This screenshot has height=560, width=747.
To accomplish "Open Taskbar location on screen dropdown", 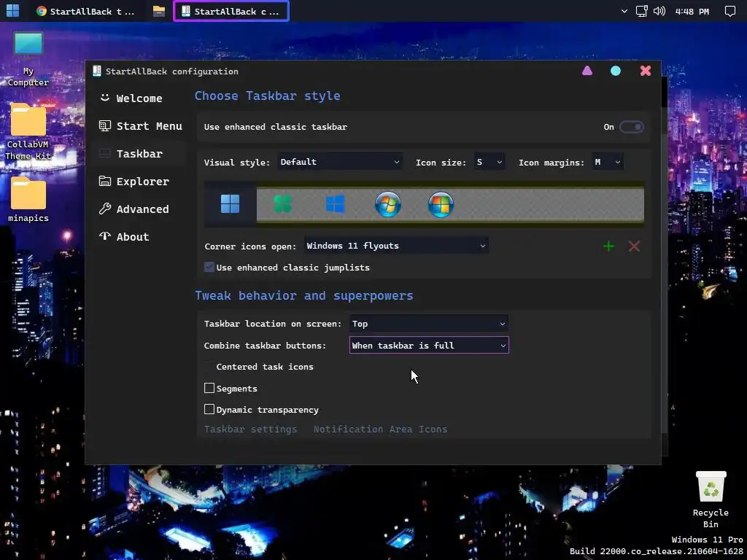I will 429,324.
